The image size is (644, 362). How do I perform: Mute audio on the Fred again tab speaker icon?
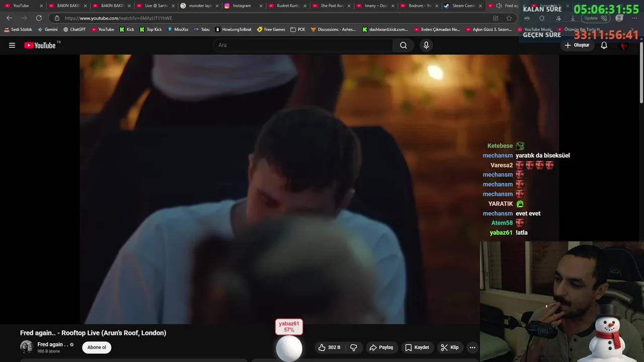(499, 6)
